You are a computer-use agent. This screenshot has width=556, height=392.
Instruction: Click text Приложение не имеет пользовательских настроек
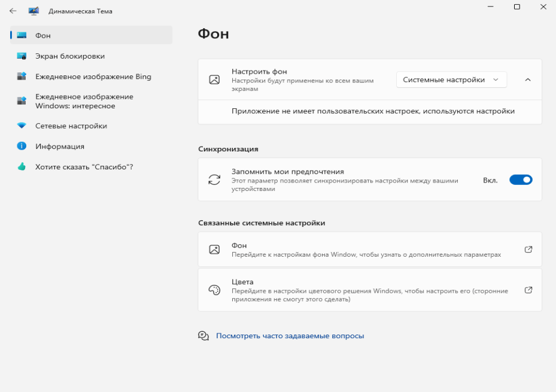pyautogui.click(x=325, y=111)
